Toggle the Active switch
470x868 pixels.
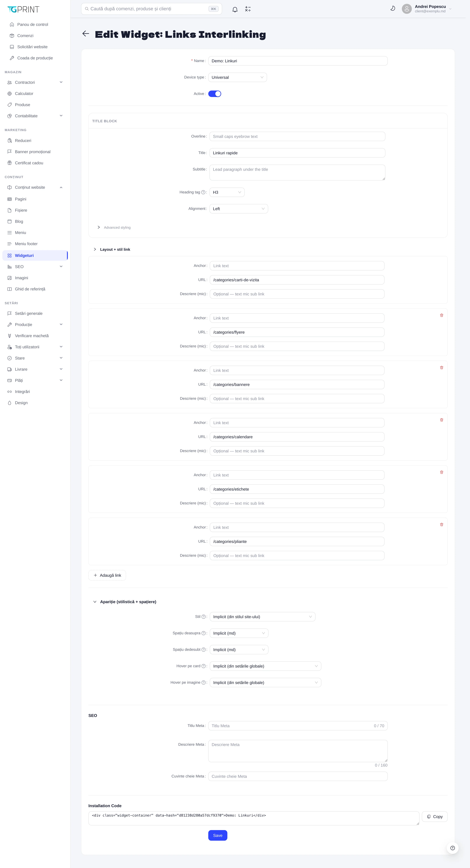point(214,94)
